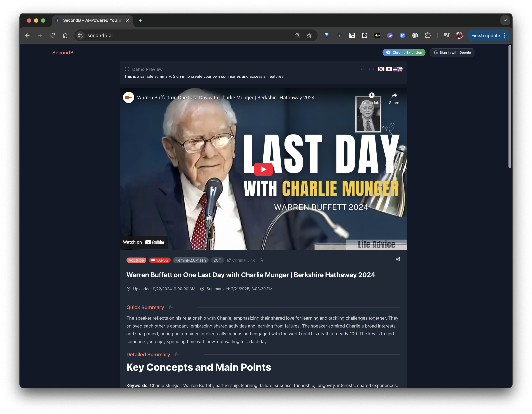532x414 pixels.
Task: Go back with browser back arrow
Action: coord(27,36)
